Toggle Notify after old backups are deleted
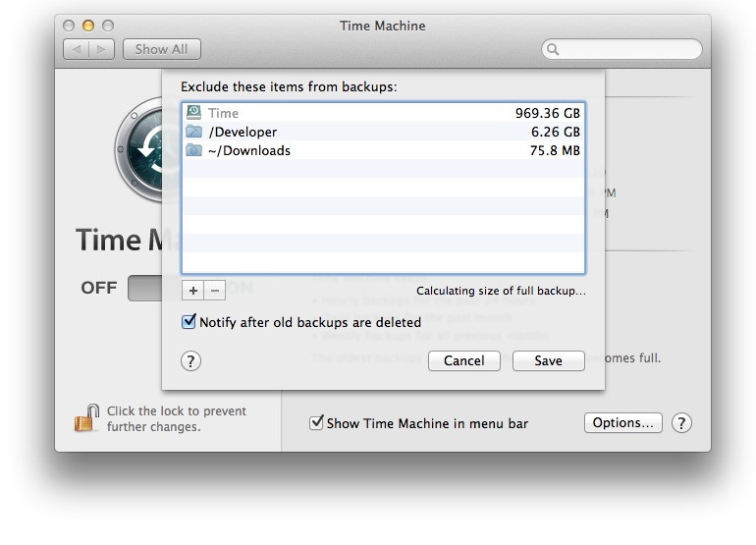 coord(189,321)
